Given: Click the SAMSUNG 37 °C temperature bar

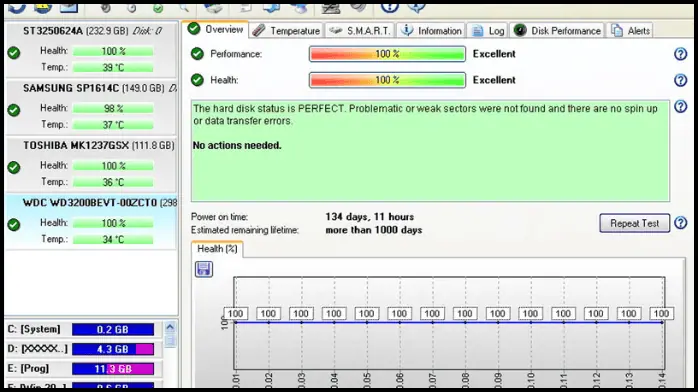Looking at the screenshot, I should (113, 125).
